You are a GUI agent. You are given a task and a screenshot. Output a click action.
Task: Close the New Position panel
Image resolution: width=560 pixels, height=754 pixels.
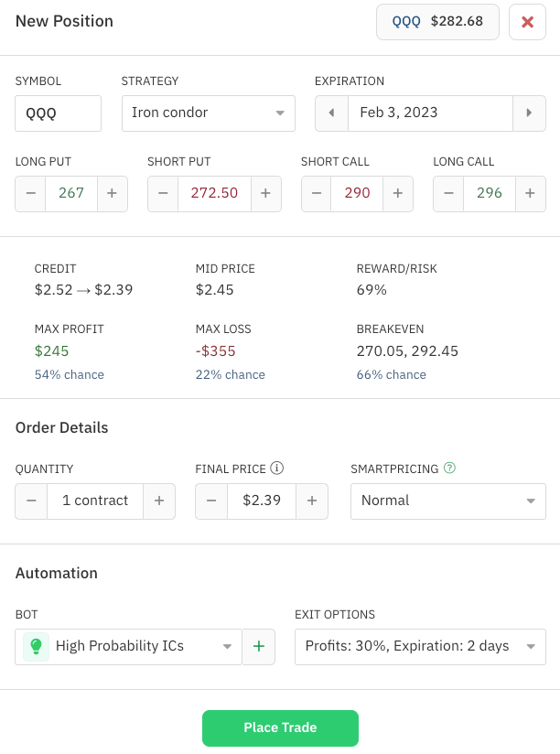pyautogui.click(x=527, y=22)
